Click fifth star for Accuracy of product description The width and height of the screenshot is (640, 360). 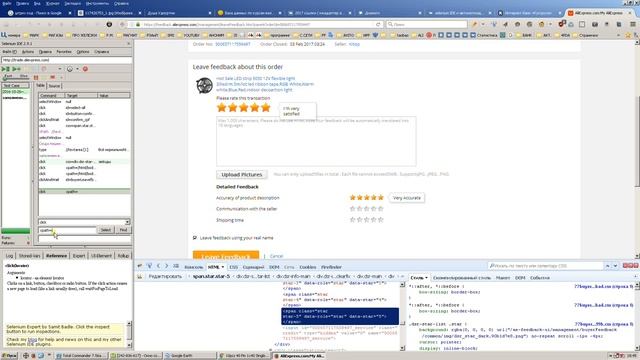[x=380, y=198]
